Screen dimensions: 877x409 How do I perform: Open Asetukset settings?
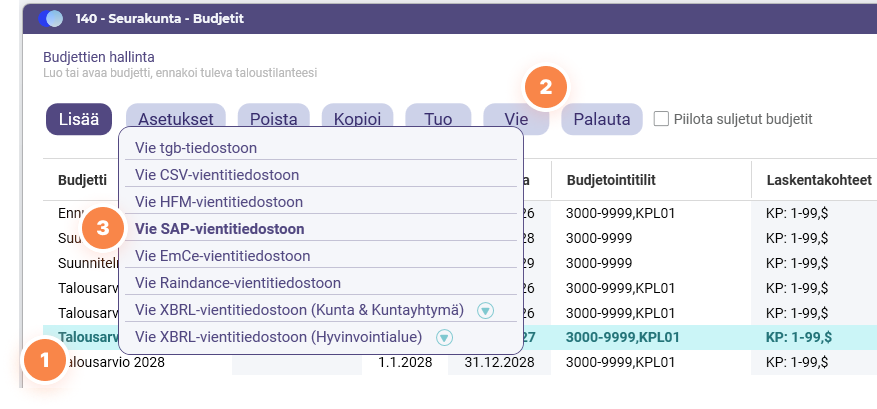click(x=176, y=119)
